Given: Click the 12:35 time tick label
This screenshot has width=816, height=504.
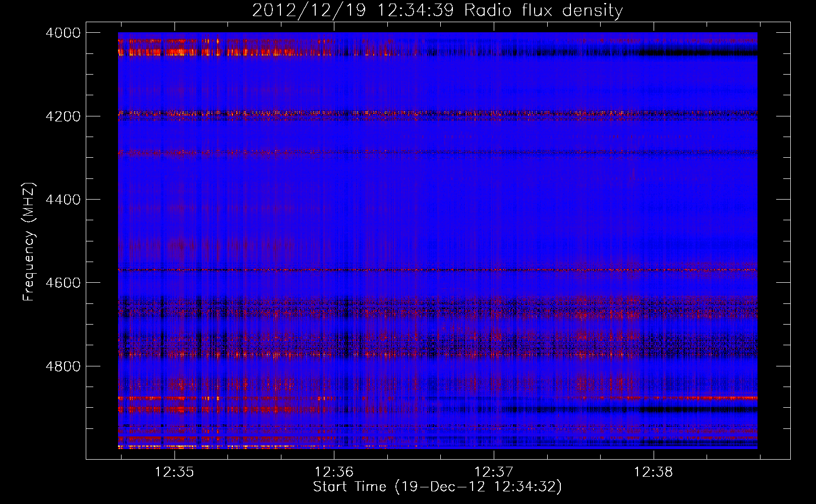Looking at the screenshot, I should 174,472.
